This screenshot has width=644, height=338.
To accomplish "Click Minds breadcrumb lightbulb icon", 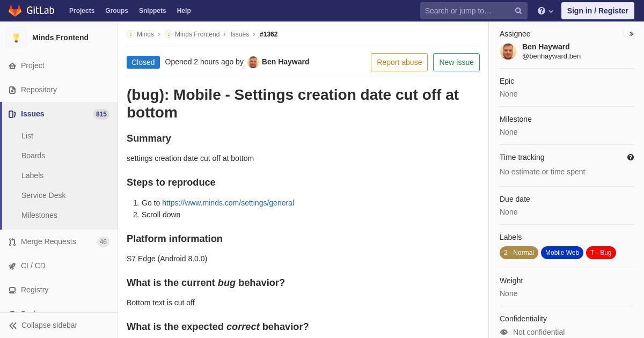I will click(130, 34).
